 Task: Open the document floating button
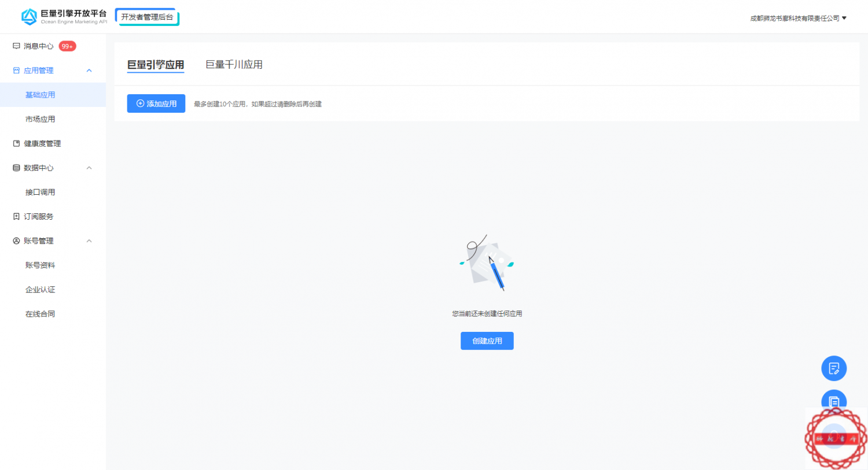pos(834,400)
